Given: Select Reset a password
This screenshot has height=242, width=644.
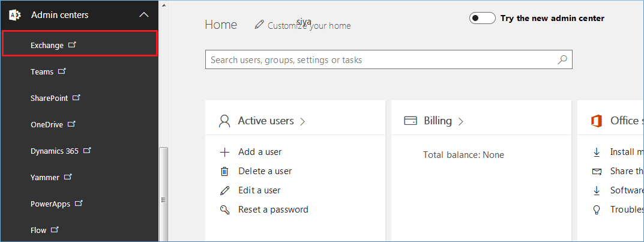Looking at the screenshot, I should pyautogui.click(x=273, y=210).
